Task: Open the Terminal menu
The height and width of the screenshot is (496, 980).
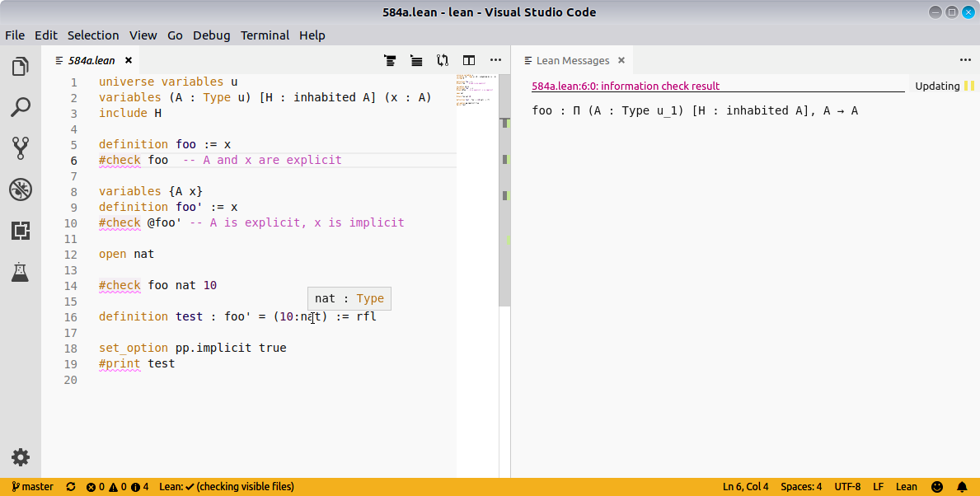Action: point(265,35)
